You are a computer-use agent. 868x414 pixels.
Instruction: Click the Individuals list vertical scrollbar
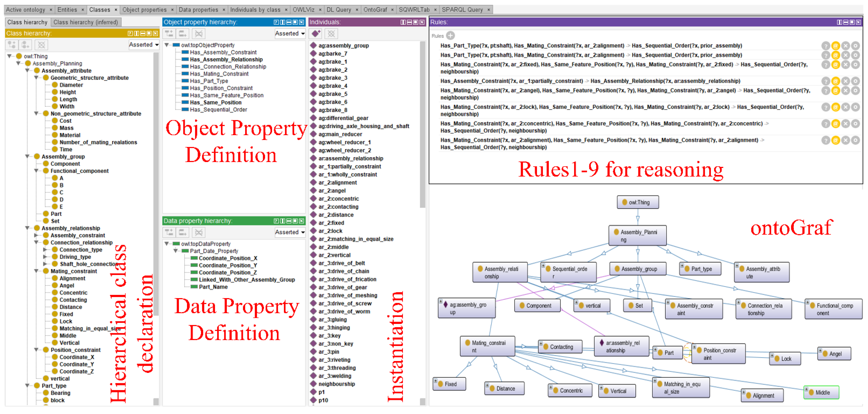pyautogui.click(x=422, y=125)
